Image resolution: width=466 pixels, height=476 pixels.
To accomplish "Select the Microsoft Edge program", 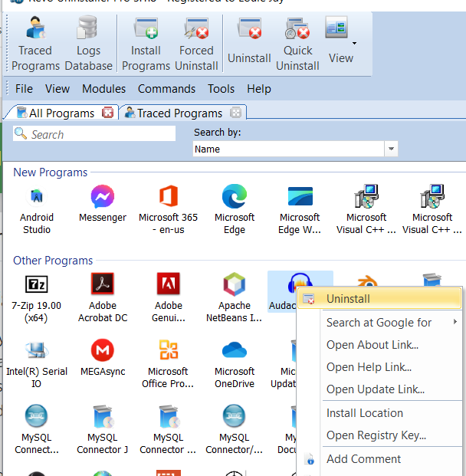I will (235, 209).
